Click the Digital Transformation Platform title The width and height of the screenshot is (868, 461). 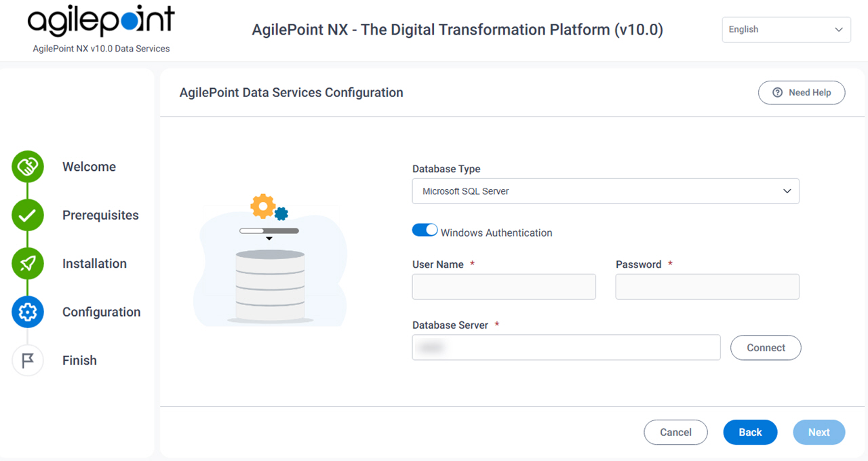click(x=458, y=30)
